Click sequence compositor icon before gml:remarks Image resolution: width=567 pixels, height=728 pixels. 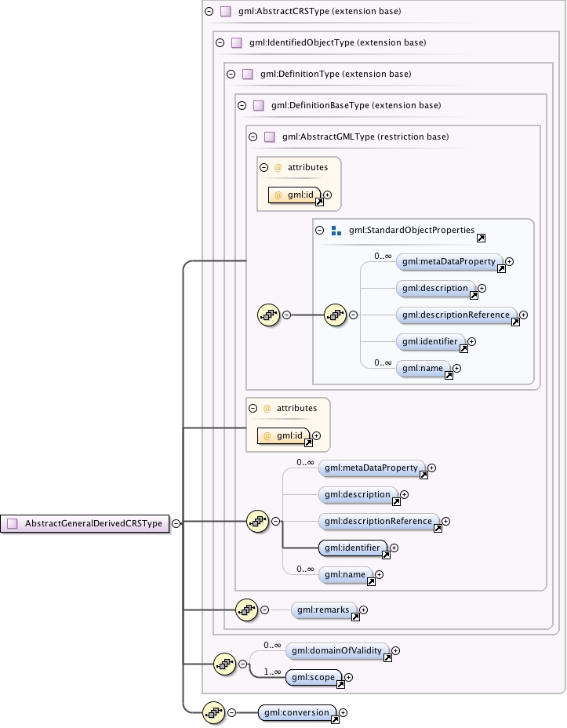(247, 610)
